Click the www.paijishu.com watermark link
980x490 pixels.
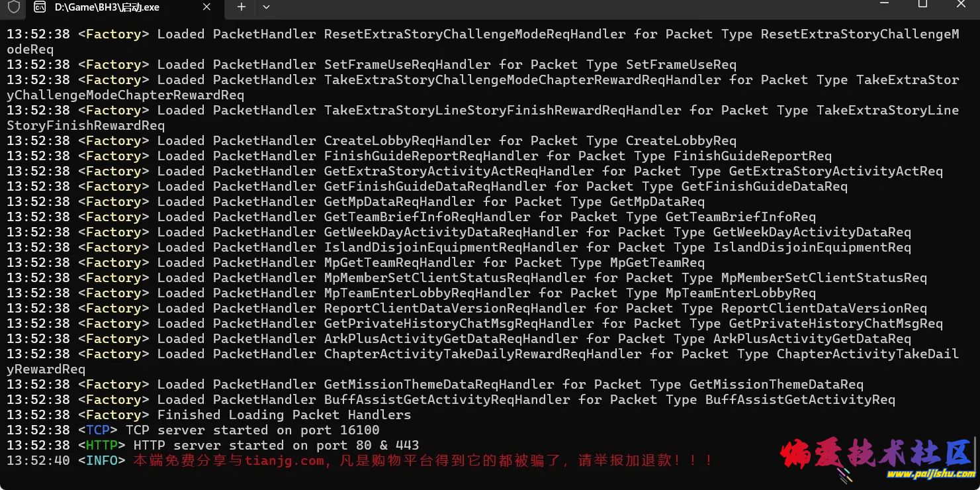click(931, 473)
